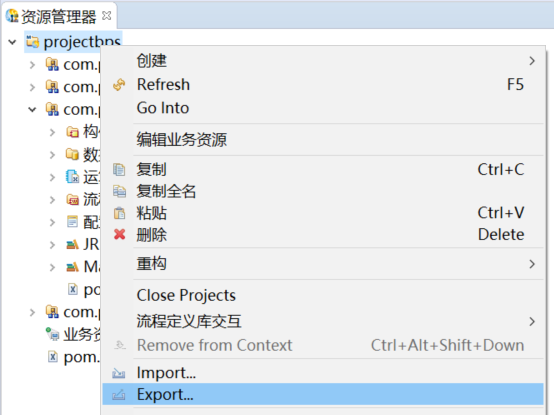Click the pom xml file icon
The image size is (554, 415).
coord(53,357)
